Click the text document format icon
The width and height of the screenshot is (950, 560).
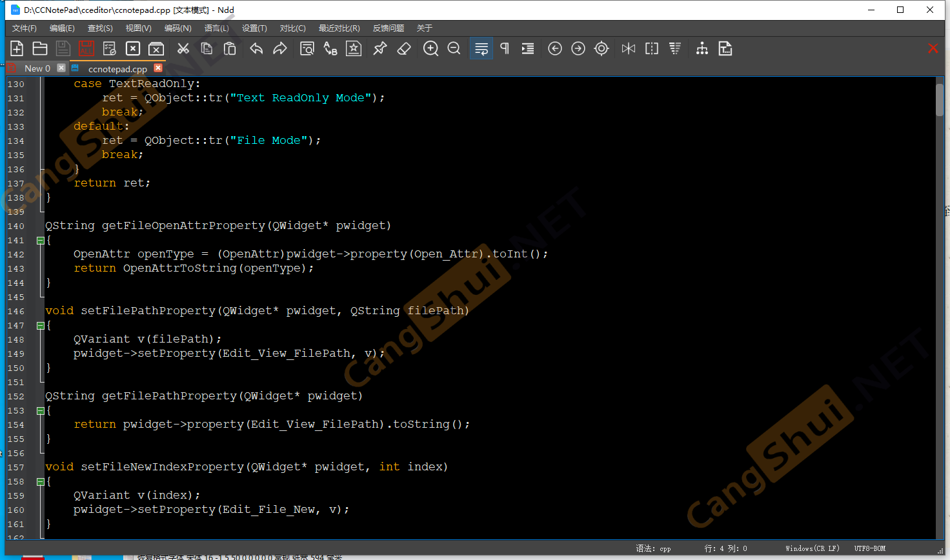725,48
